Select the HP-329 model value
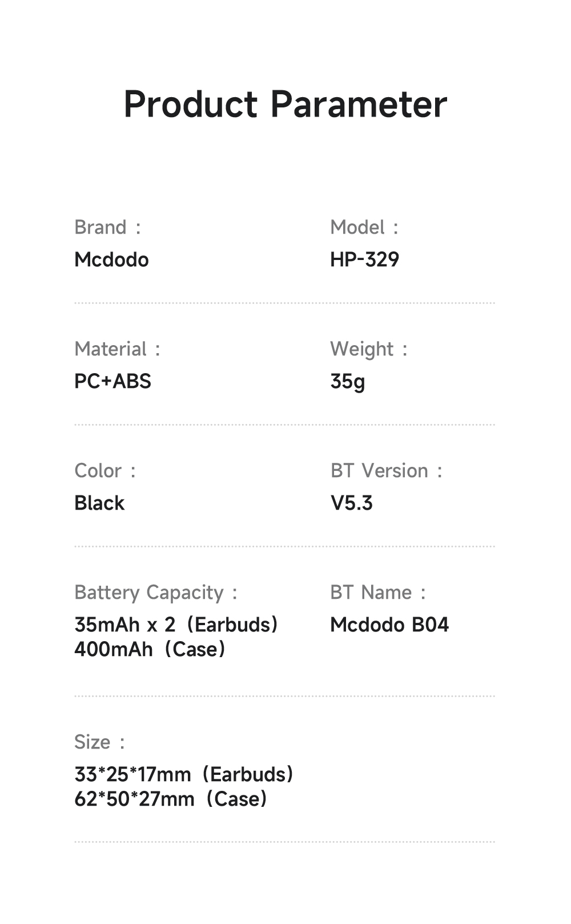This screenshot has width=571, height=924. coord(364,260)
